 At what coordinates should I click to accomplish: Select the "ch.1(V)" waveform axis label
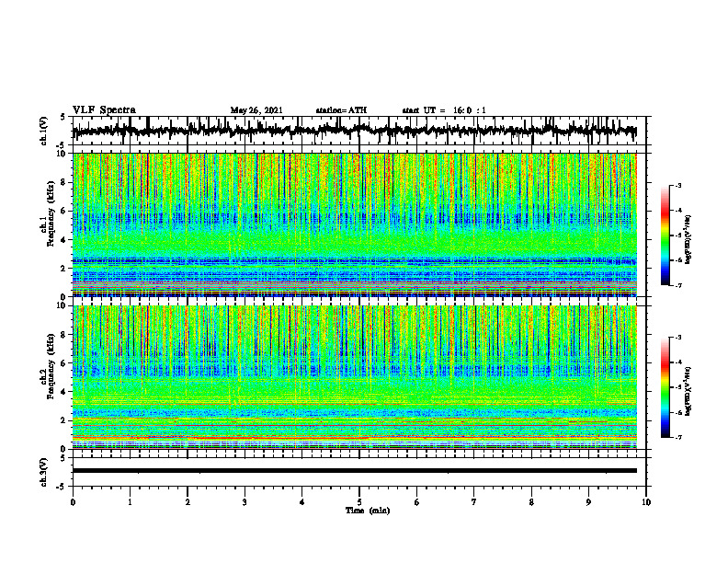click(x=44, y=131)
